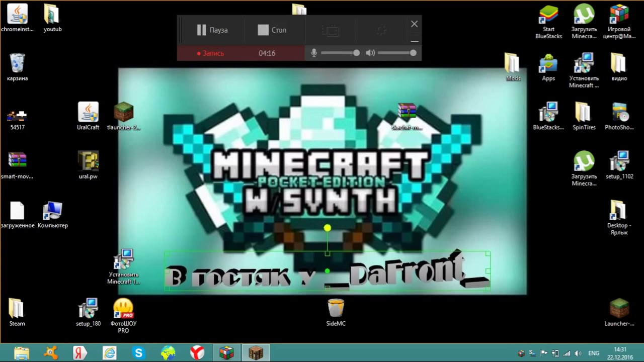Open the system tray volume icon
Screen dimensions: 644x362
pyautogui.click(x=578, y=353)
